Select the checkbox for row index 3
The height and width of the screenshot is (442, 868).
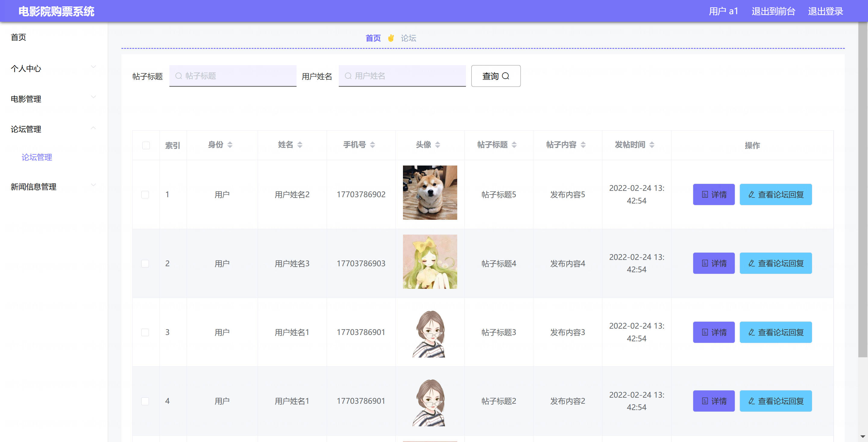[x=145, y=332]
